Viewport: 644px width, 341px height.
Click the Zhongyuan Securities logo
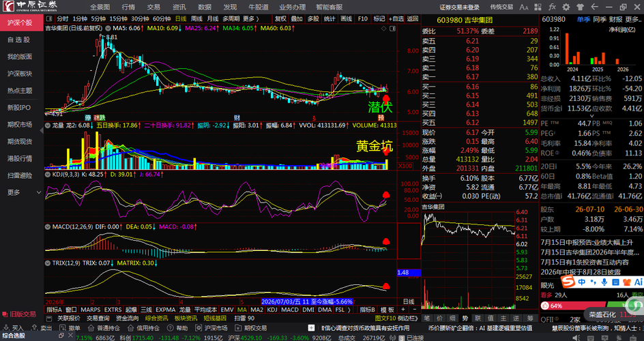tap(30, 6)
